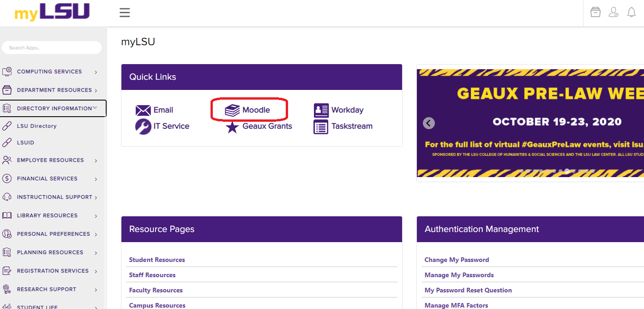Click the Library Resources book icon
The image size is (644, 309).
[x=7, y=215]
